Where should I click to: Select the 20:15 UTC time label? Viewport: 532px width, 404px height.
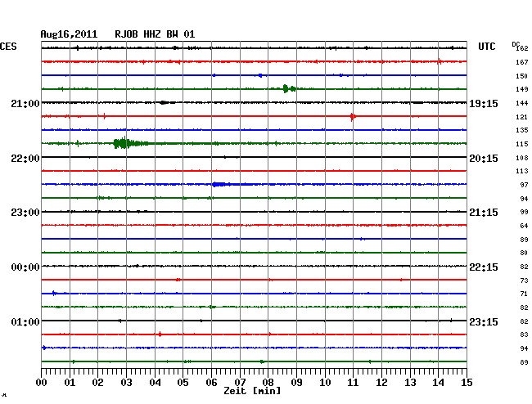(x=484, y=159)
